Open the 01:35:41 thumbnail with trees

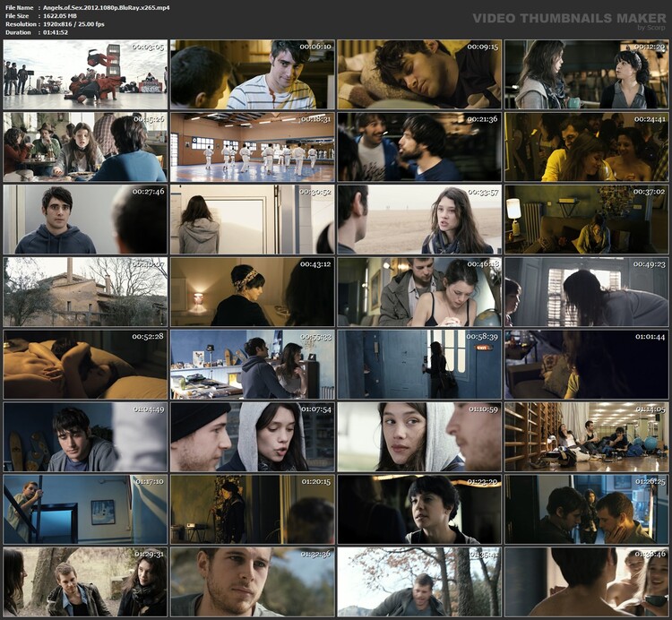coord(419,582)
